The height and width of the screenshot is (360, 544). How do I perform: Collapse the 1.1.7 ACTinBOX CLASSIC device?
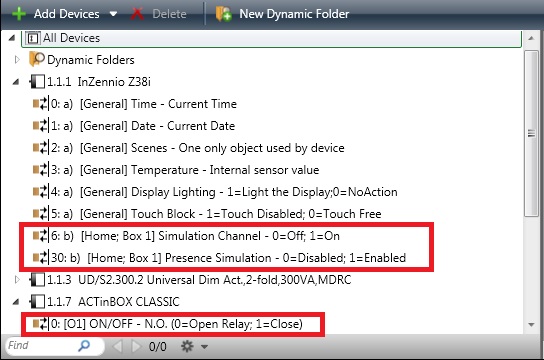(16, 302)
